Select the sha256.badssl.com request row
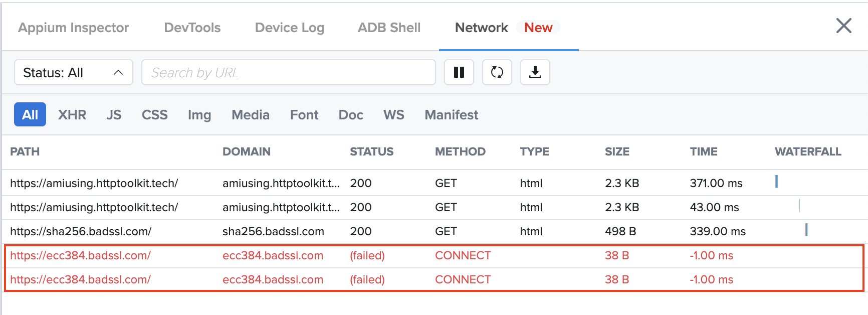This screenshot has height=315, width=868. [x=81, y=231]
